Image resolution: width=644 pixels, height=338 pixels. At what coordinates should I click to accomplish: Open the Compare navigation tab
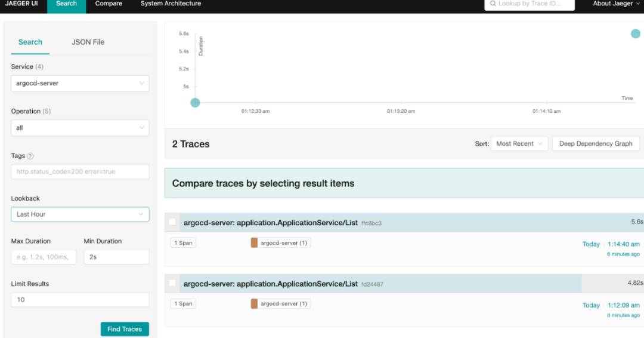coord(109,4)
